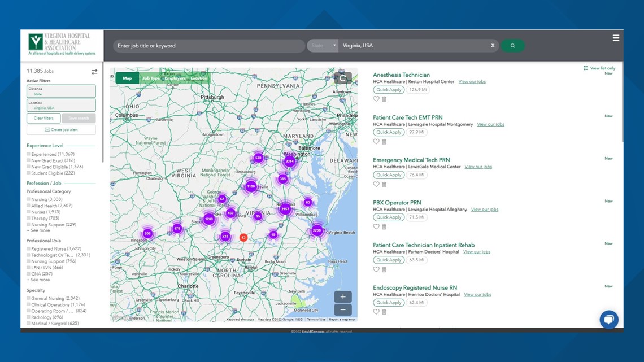Select the Employers tab
Screen dimensions: 644x362
pyautogui.click(x=175, y=78)
